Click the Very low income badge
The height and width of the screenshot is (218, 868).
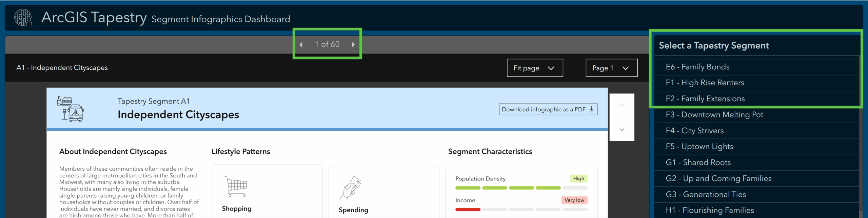pyautogui.click(x=574, y=200)
